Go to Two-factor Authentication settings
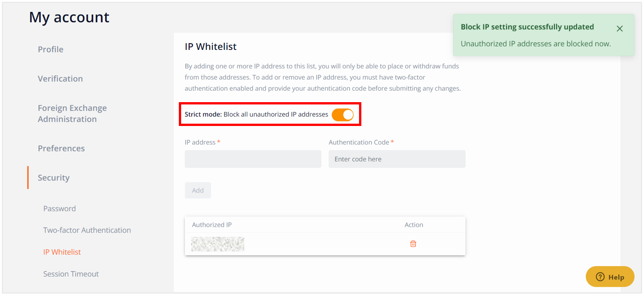 pyautogui.click(x=87, y=230)
